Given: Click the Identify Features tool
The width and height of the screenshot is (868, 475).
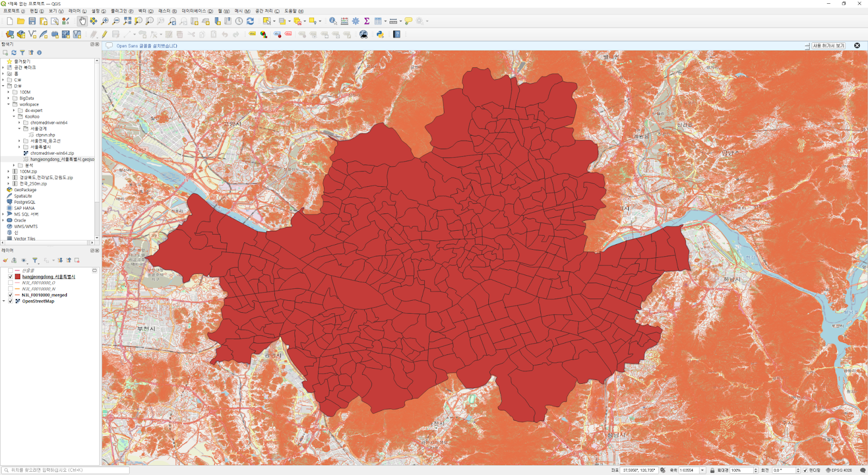Looking at the screenshot, I should (x=333, y=21).
